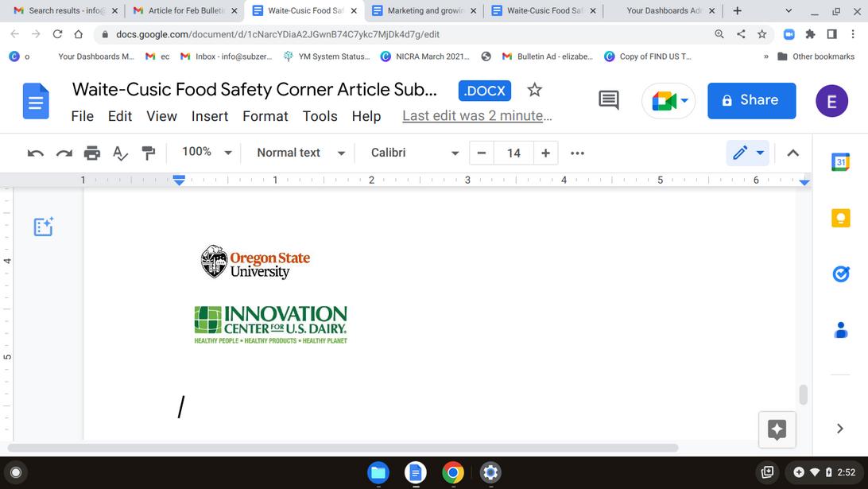Screen dimensions: 868x489
Task: Open NICRA March 2021 bookmark
Action: tap(424, 56)
